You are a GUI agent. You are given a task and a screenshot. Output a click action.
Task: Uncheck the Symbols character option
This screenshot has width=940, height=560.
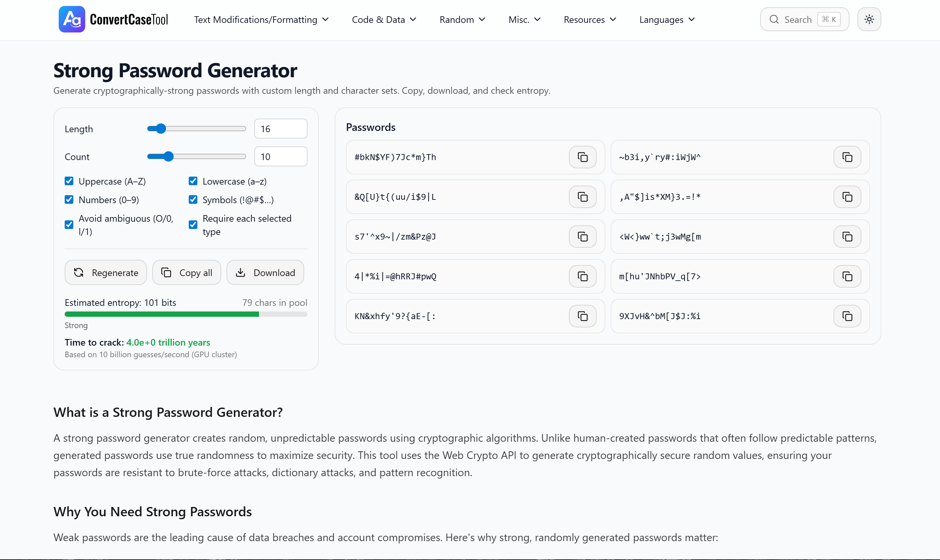(x=193, y=199)
